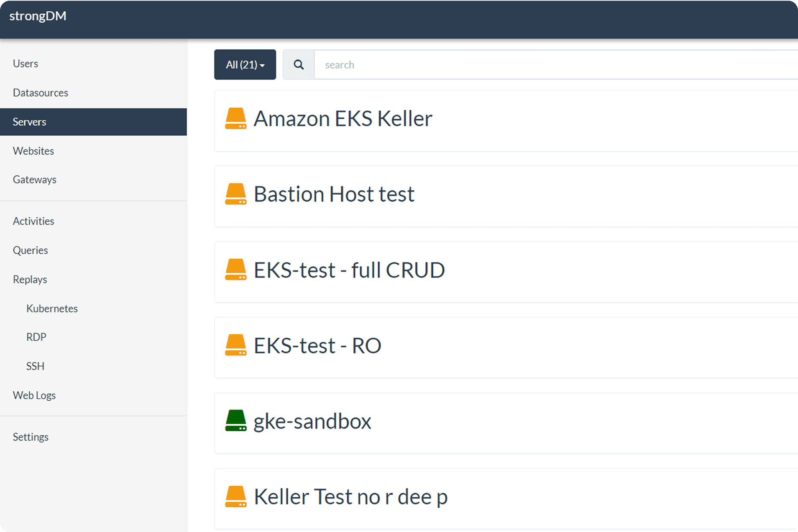Select the Servers sidebar item

coord(30,122)
